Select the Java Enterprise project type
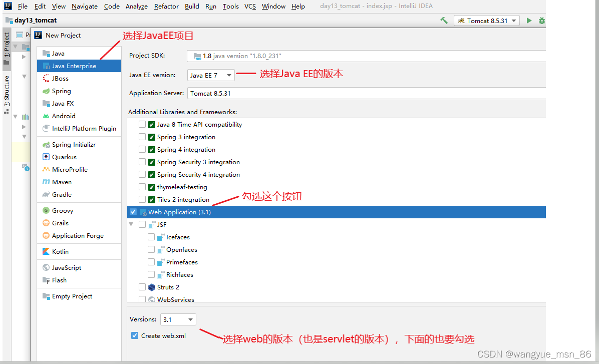This screenshot has width=599, height=364. 79,66
